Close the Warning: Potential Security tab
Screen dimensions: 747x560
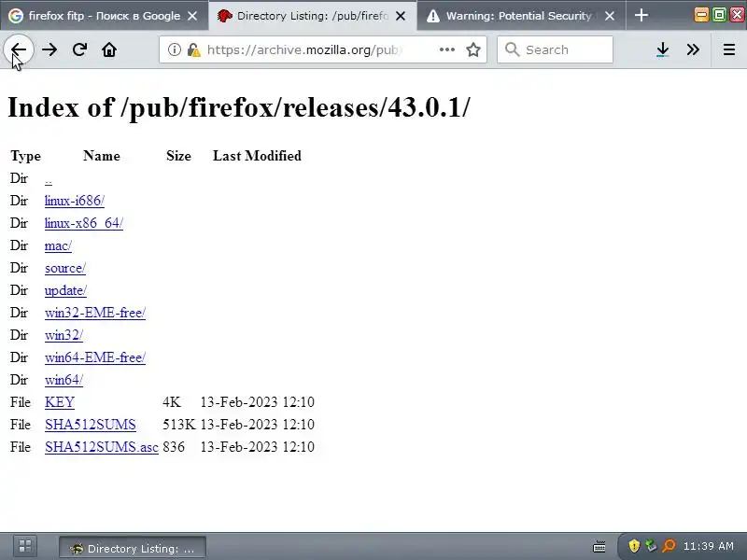click(610, 16)
